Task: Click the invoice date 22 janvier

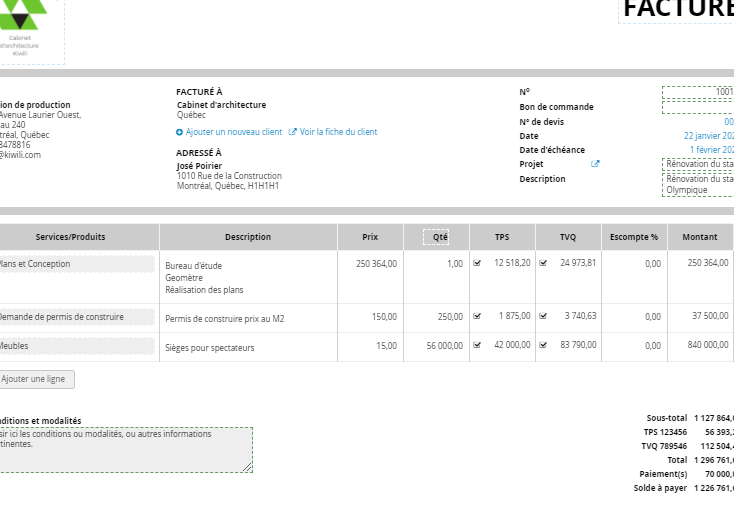Action: 708,136
